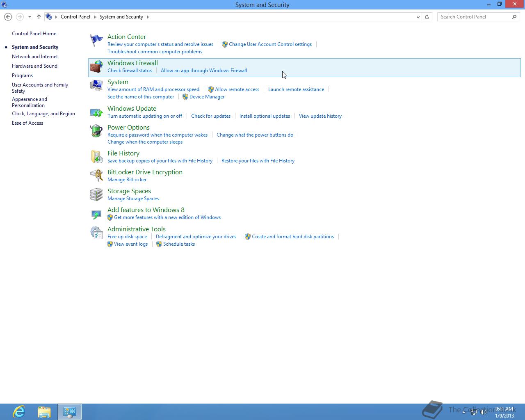This screenshot has width=525, height=420.
Task: Open the Action Center heading link
Action: click(127, 37)
